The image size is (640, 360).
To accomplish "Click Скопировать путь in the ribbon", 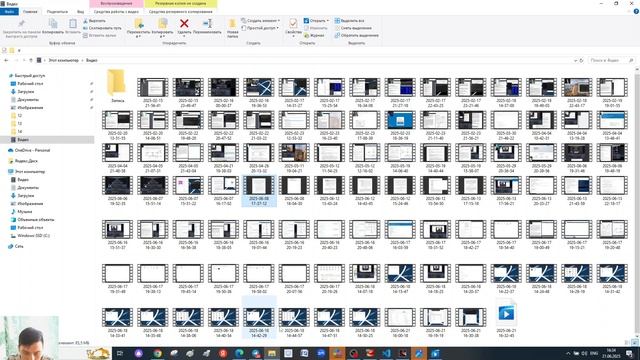I will pyautogui.click(x=102, y=28).
